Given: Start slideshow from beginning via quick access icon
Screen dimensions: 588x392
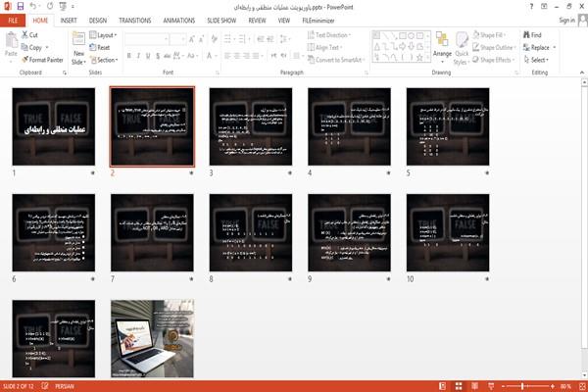Looking at the screenshot, I should pos(63,6).
